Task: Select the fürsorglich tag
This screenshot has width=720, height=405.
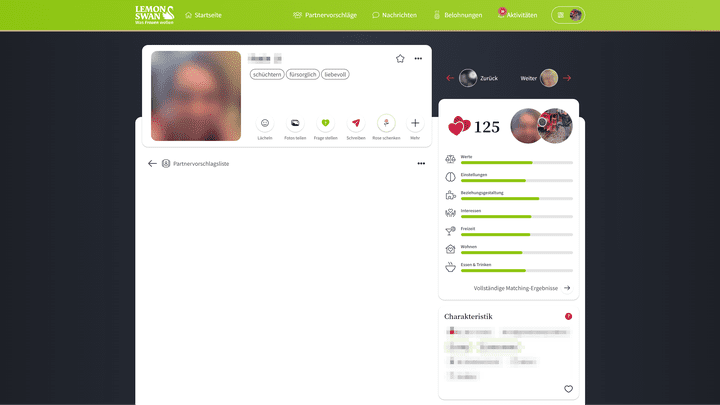Action: coord(303,74)
